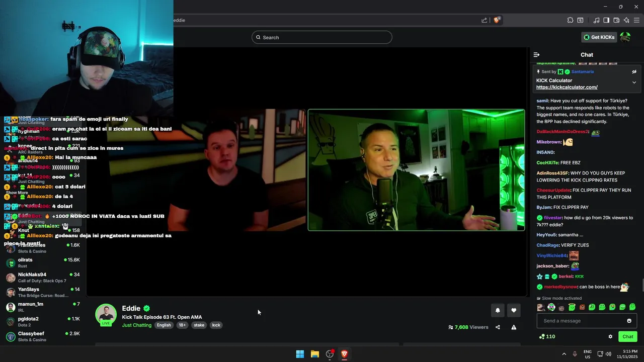Select the English tag
Screen dimensions: 644x362
(x=164, y=325)
